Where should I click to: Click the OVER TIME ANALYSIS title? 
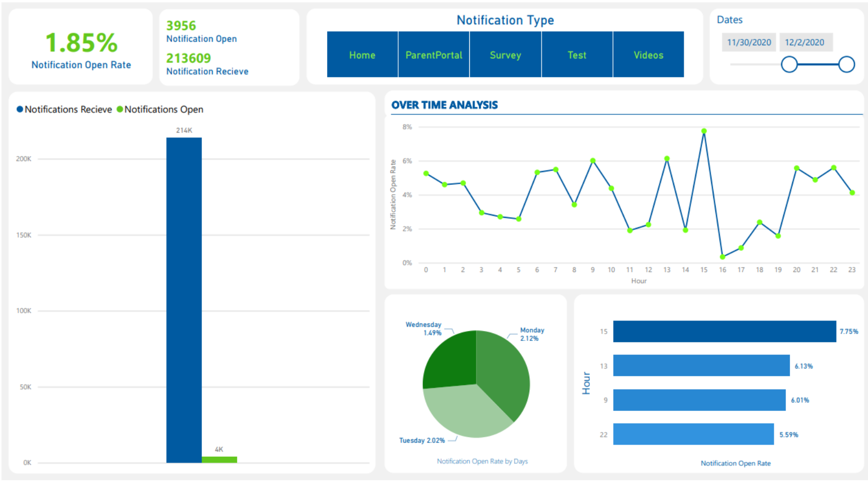click(x=445, y=105)
